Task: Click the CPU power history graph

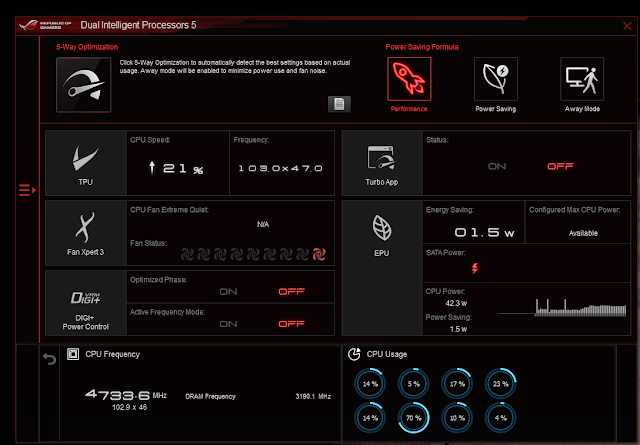Action: (562, 307)
